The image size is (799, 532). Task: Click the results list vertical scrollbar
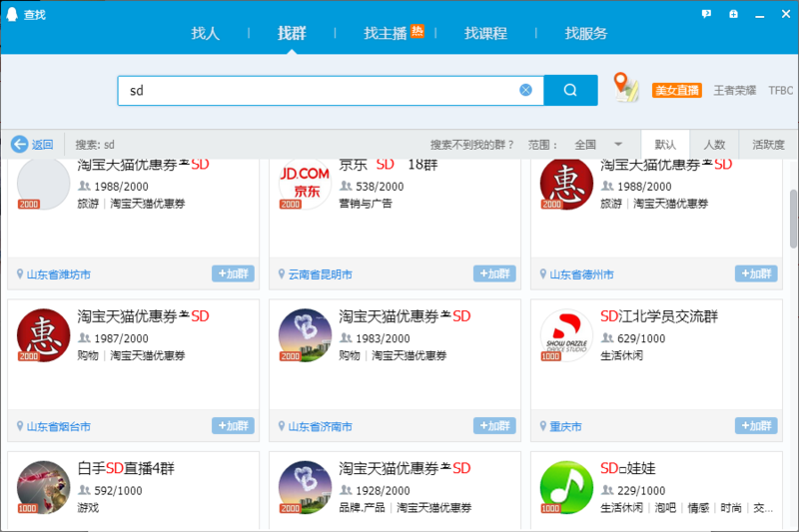[793, 219]
